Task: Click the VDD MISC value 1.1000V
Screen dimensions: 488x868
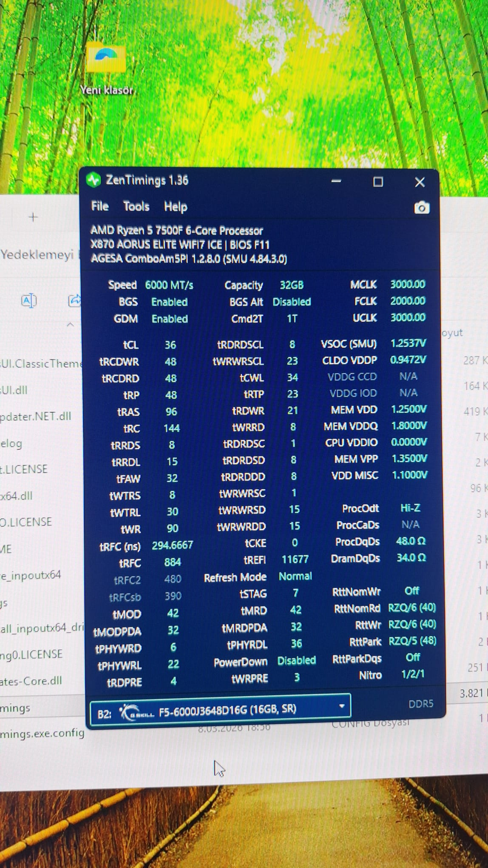Action: pos(410,475)
